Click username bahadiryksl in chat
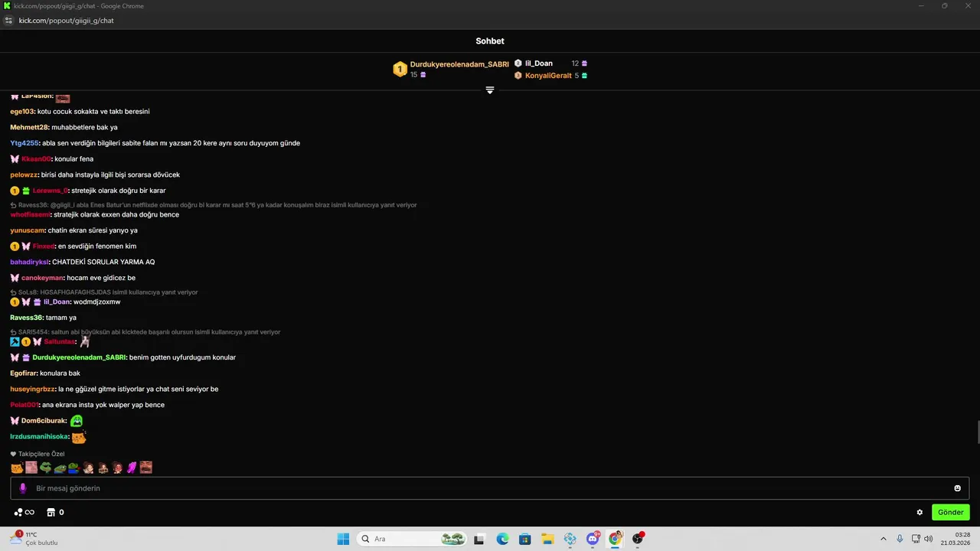This screenshot has width=980, height=551. click(x=30, y=262)
